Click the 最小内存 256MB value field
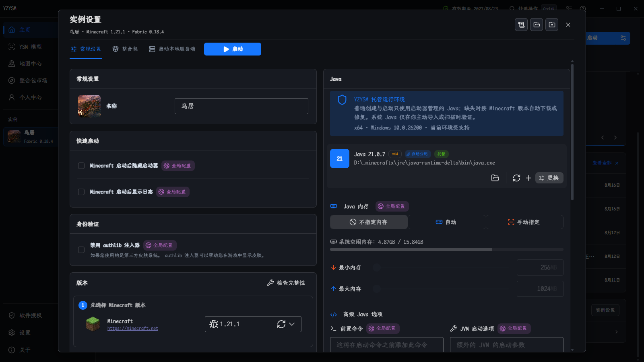Viewport: 644px width, 362px height. tap(540, 267)
